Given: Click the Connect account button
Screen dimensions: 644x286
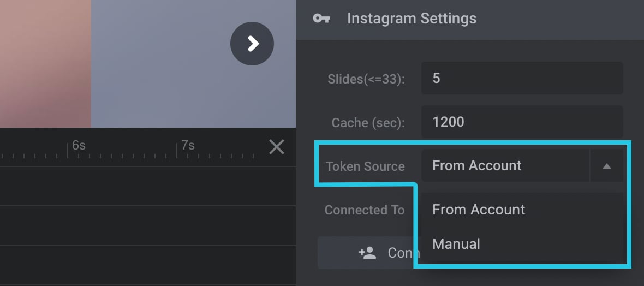Looking at the screenshot, I should coord(367,253).
